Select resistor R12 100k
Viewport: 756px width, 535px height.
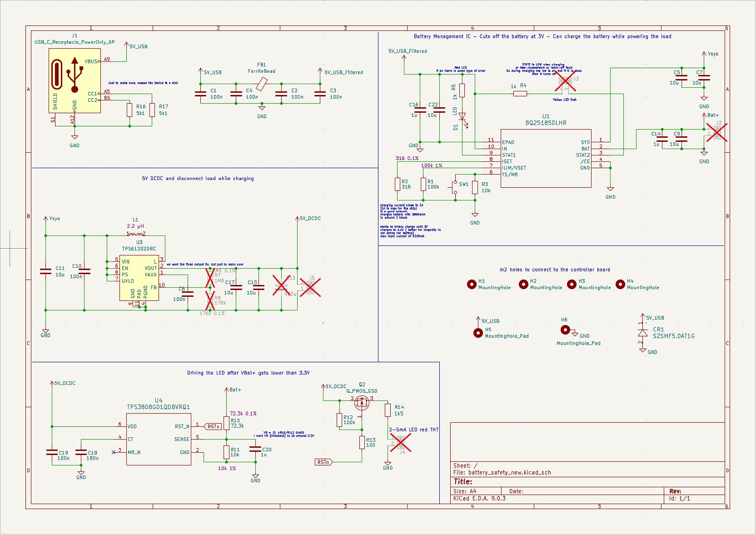(x=339, y=420)
